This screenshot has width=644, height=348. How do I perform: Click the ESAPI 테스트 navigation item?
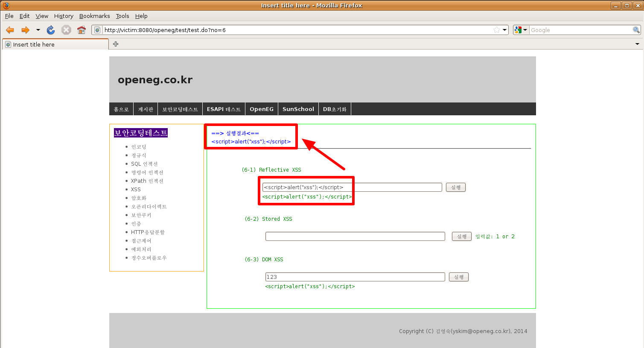[x=224, y=109]
